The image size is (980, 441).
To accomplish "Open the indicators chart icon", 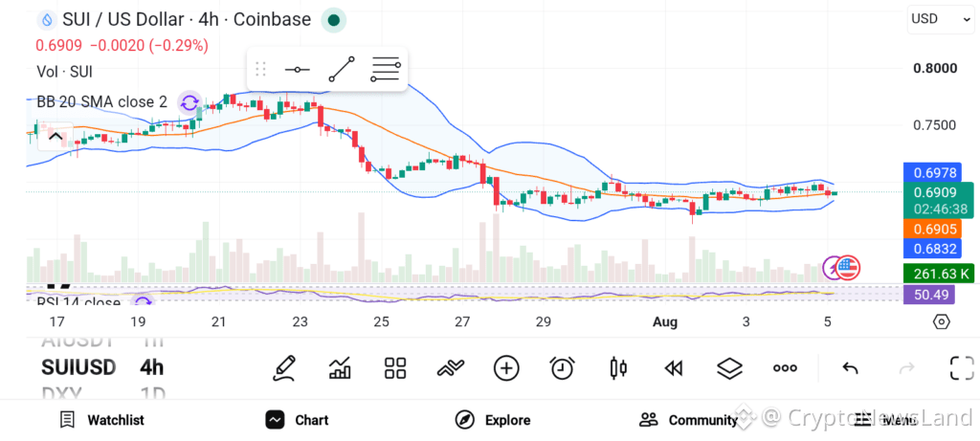I will click(340, 368).
